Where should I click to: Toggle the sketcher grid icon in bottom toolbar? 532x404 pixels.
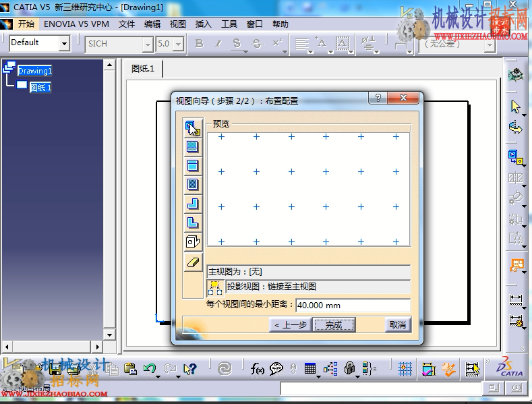(405, 369)
